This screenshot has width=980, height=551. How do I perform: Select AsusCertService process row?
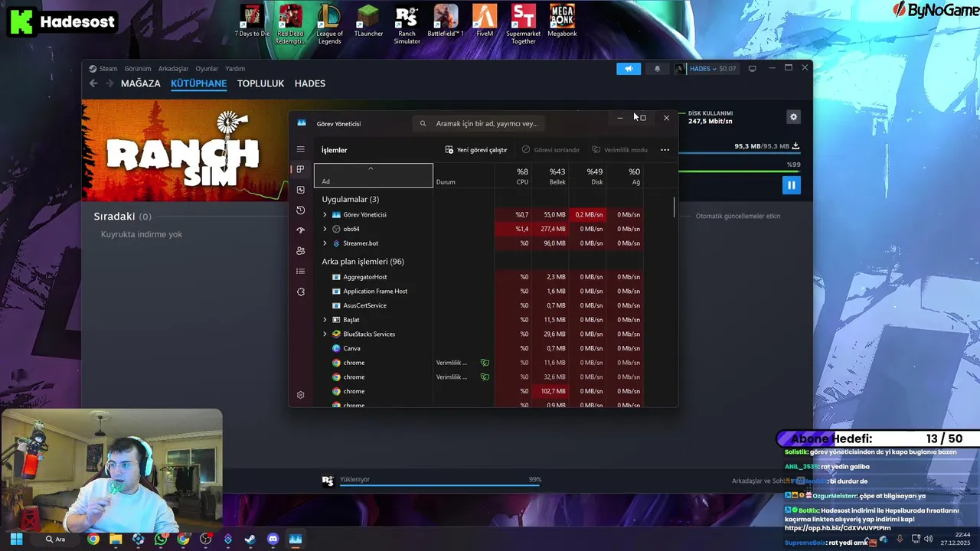(x=480, y=305)
